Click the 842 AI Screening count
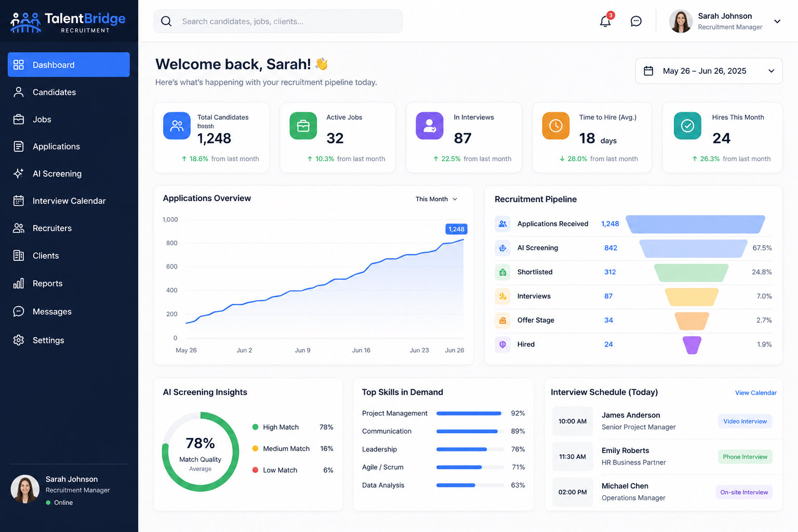Screen dimensions: 798x532 (611, 248)
